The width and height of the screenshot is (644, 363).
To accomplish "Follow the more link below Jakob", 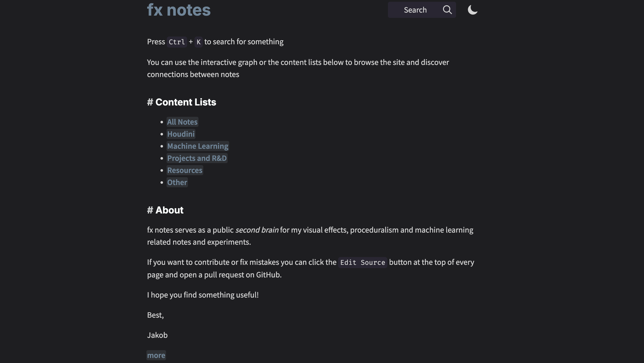I will [156, 355].
